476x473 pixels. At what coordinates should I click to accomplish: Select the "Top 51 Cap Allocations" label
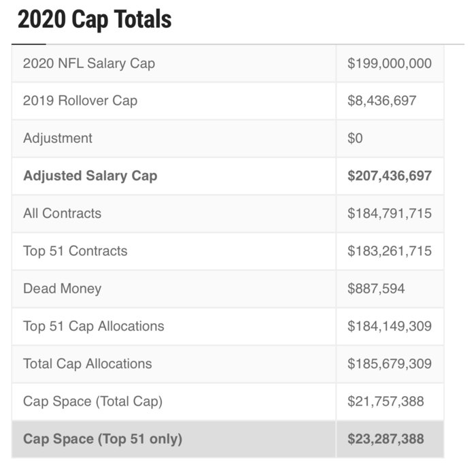[x=93, y=326]
